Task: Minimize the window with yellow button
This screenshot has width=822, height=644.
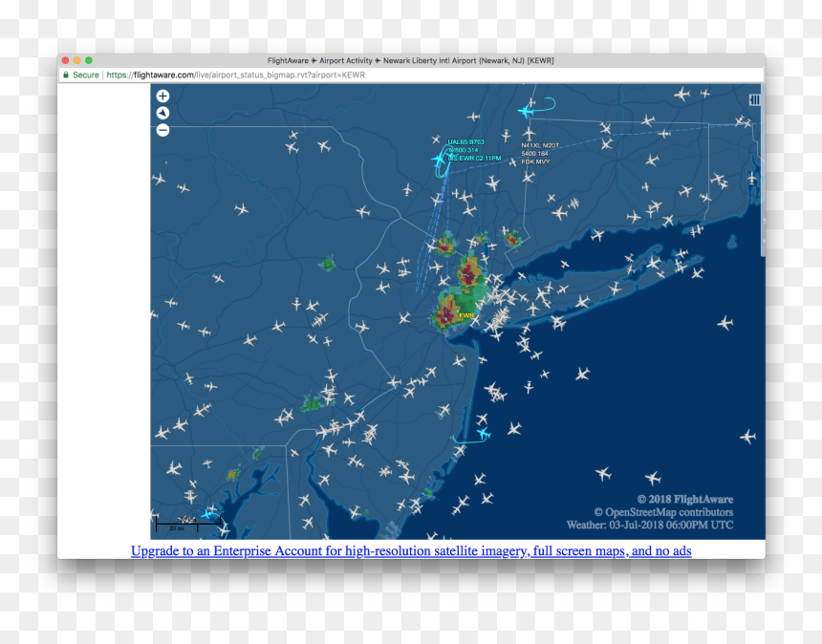Action: click(77, 61)
